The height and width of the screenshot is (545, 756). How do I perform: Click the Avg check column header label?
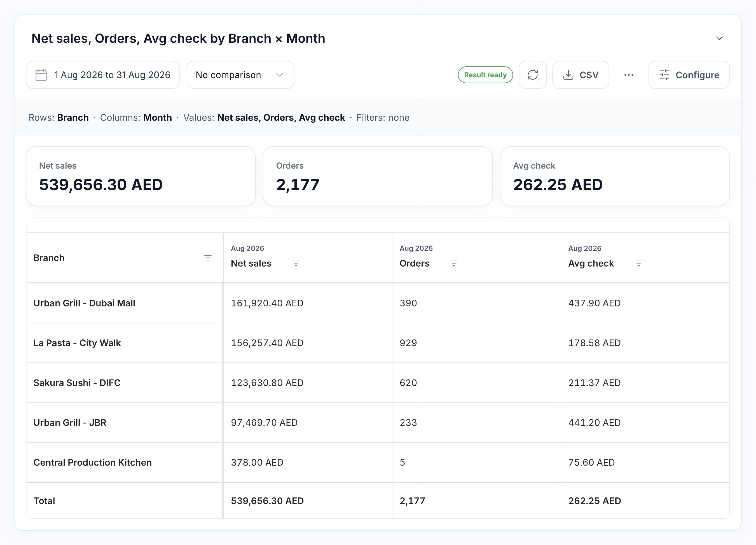(591, 263)
